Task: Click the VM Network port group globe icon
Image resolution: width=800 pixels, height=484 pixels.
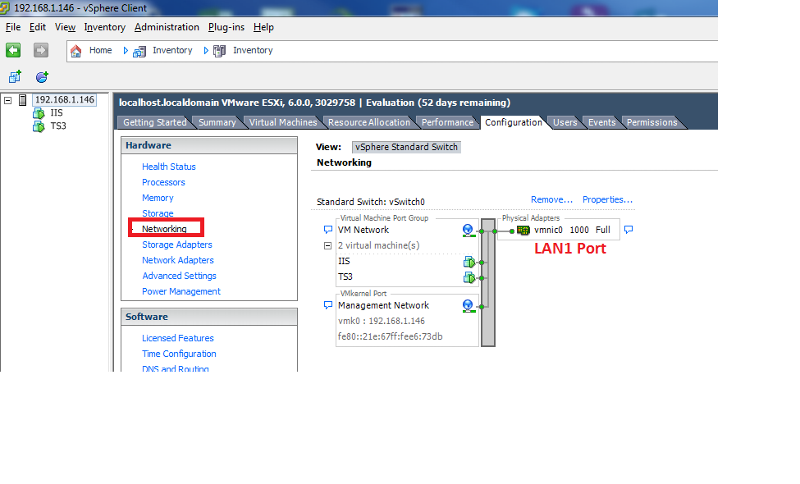Action: (x=468, y=230)
